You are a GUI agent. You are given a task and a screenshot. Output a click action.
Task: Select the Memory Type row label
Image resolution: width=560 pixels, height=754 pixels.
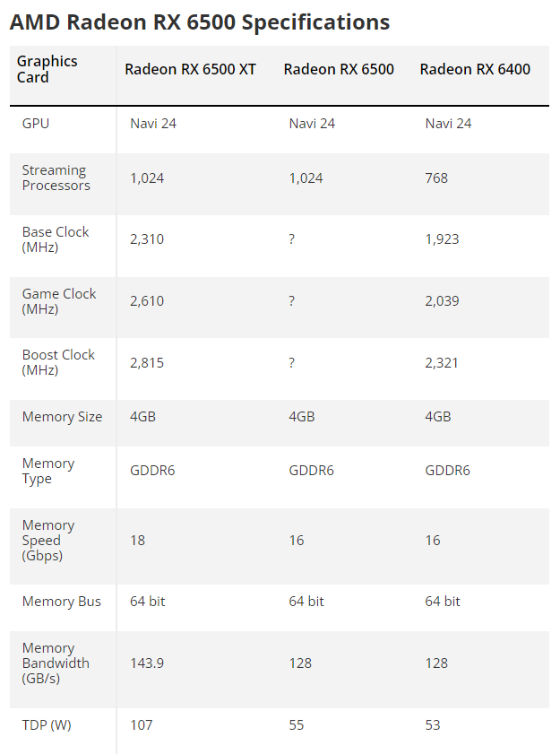point(48,471)
